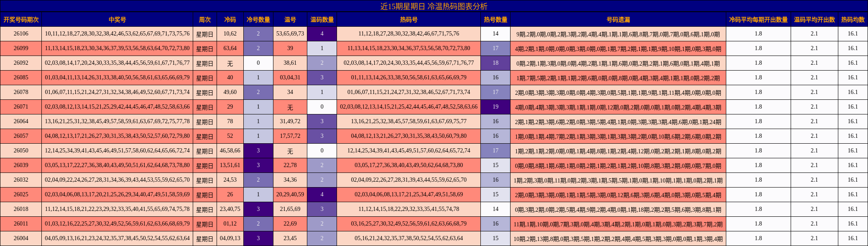Select issue number 26085
Viewport: 868px width, 246px height.
coord(21,78)
